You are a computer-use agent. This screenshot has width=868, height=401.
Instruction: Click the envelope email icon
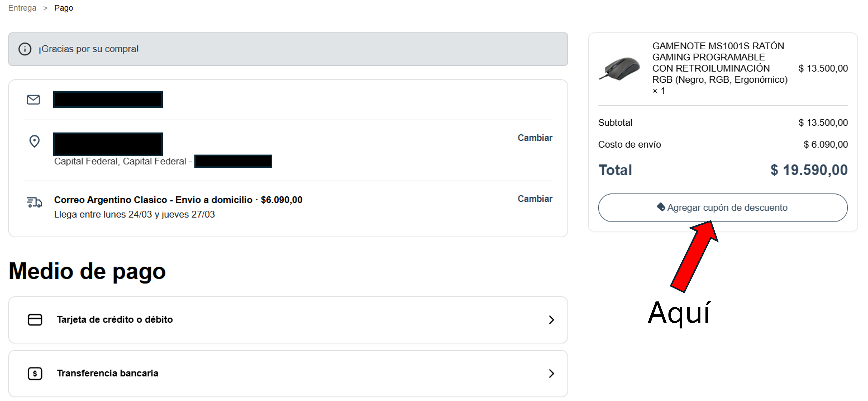tap(33, 100)
